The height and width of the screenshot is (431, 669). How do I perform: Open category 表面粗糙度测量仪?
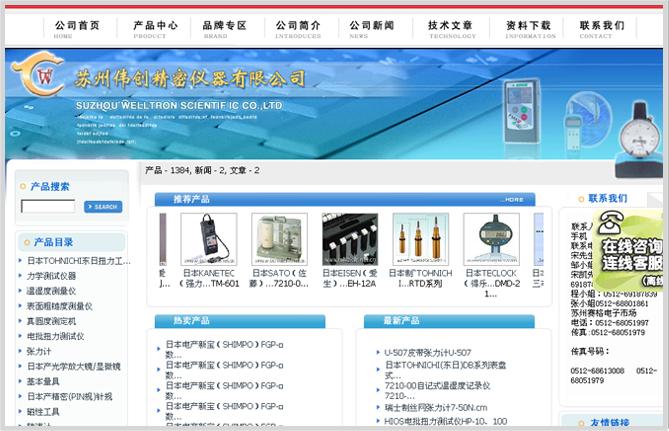[x=60, y=306]
